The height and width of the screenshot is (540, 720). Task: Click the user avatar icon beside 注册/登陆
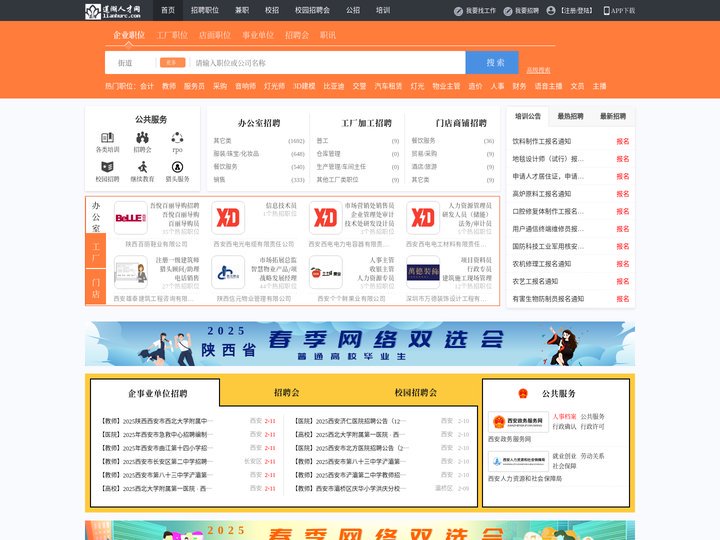click(551, 11)
